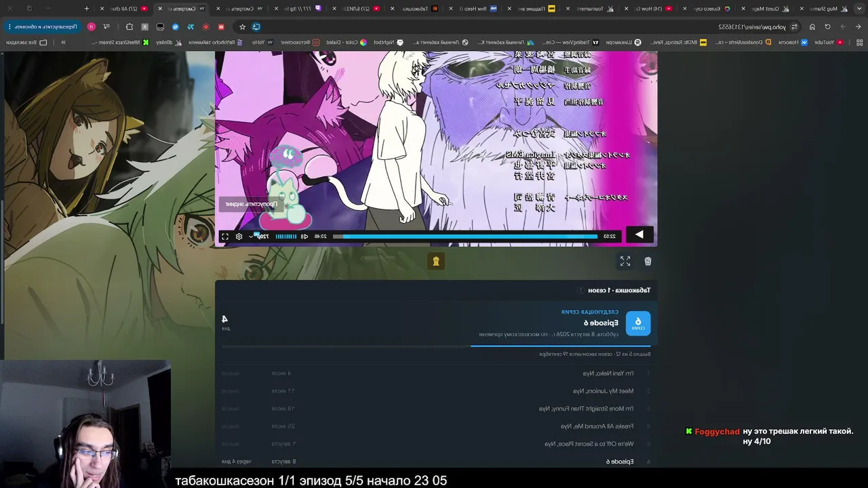Open the 'IMDb: Ratings, Revi...' bookmark
Image resolution: width=868 pixels, height=488 pixels.
(x=677, y=42)
